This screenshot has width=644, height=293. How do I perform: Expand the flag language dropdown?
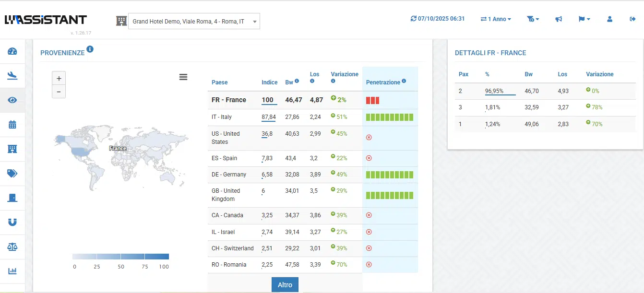584,19
